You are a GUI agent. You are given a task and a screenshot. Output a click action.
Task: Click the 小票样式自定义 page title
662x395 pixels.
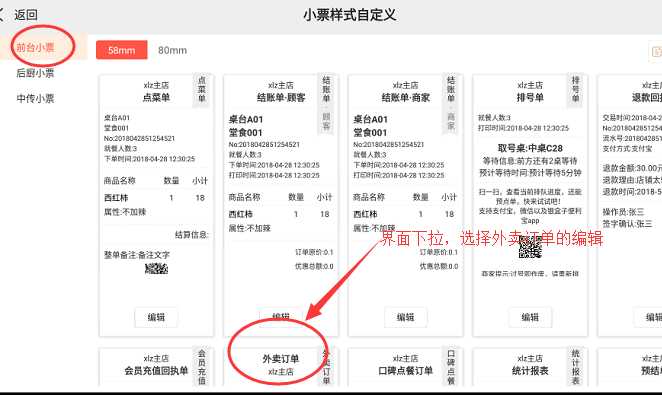tap(350, 15)
